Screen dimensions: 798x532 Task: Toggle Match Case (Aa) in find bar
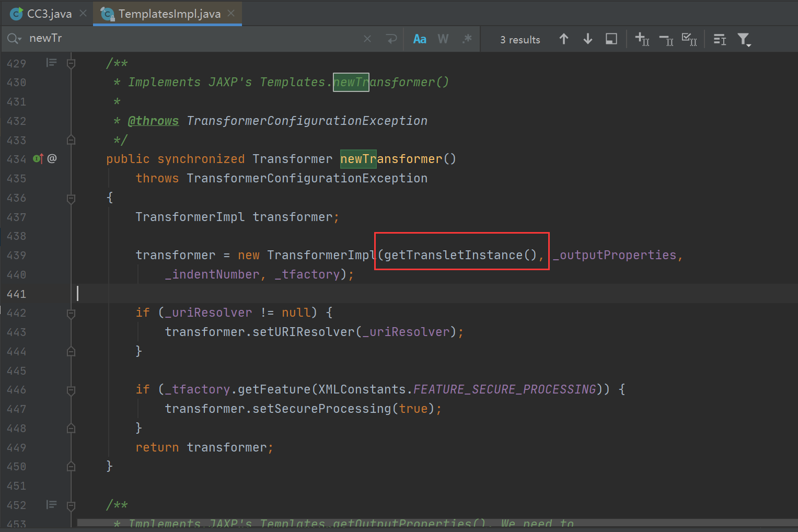point(420,39)
